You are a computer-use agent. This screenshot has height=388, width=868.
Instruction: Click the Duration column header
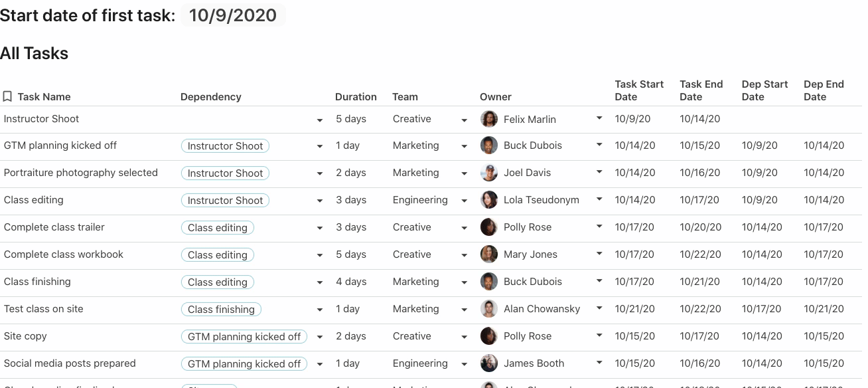coord(356,97)
